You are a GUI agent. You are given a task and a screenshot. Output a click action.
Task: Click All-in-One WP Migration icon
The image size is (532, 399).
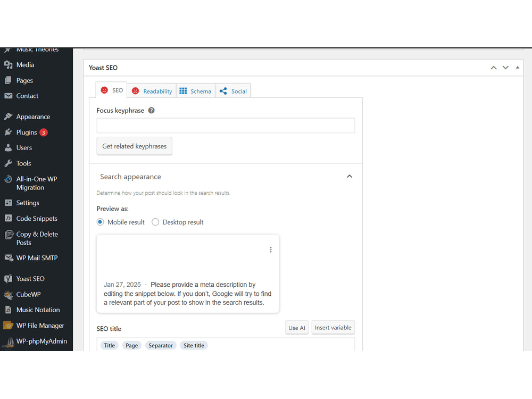[8, 179]
